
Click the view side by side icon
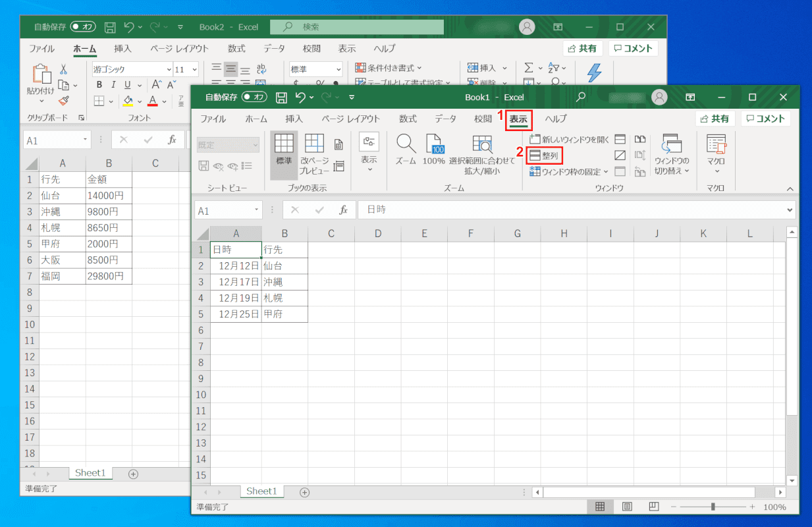639,139
